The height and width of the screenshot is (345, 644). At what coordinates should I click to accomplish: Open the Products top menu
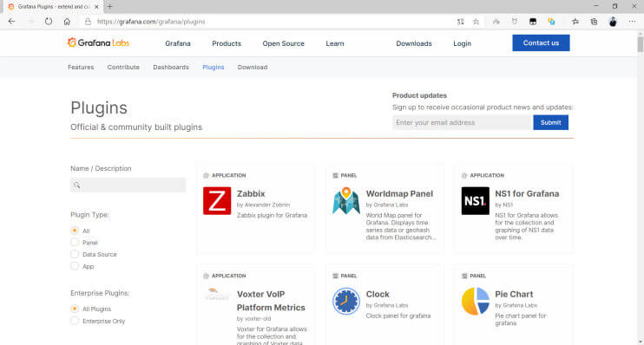(x=227, y=43)
